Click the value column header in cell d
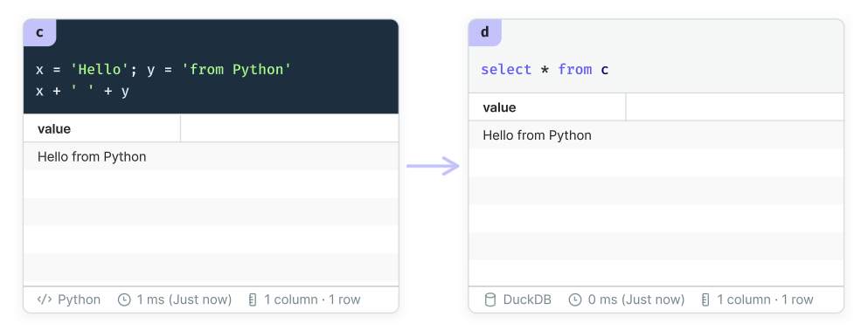The height and width of the screenshot is (330, 868). [x=547, y=107]
